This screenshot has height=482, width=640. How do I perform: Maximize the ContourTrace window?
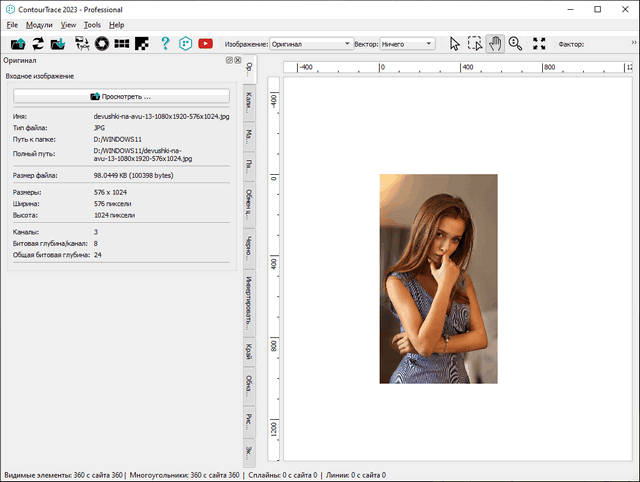pyautogui.click(x=598, y=9)
